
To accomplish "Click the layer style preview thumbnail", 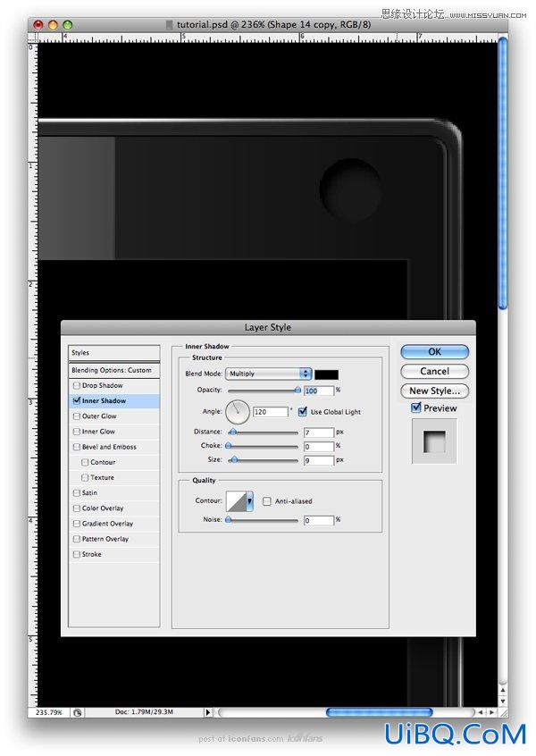I will pyautogui.click(x=434, y=441).
